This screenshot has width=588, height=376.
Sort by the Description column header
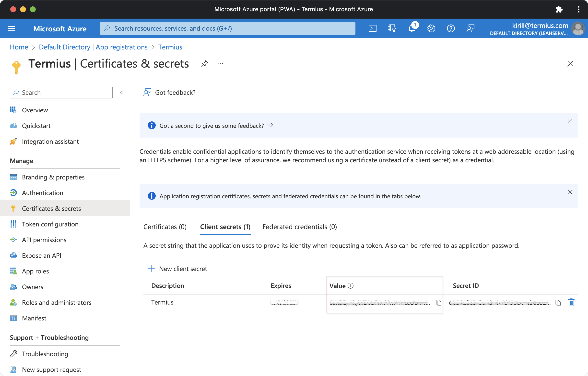[168, 286]
